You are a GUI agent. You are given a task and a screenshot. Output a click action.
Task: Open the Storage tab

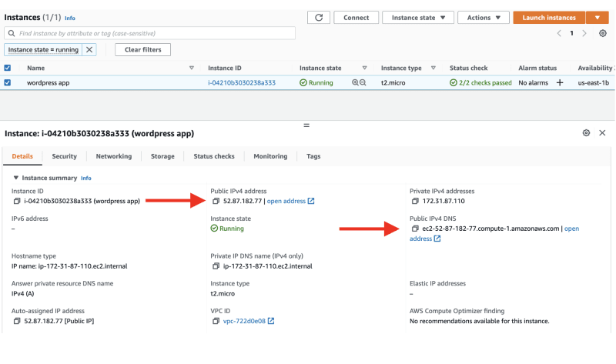pos(162,156)
